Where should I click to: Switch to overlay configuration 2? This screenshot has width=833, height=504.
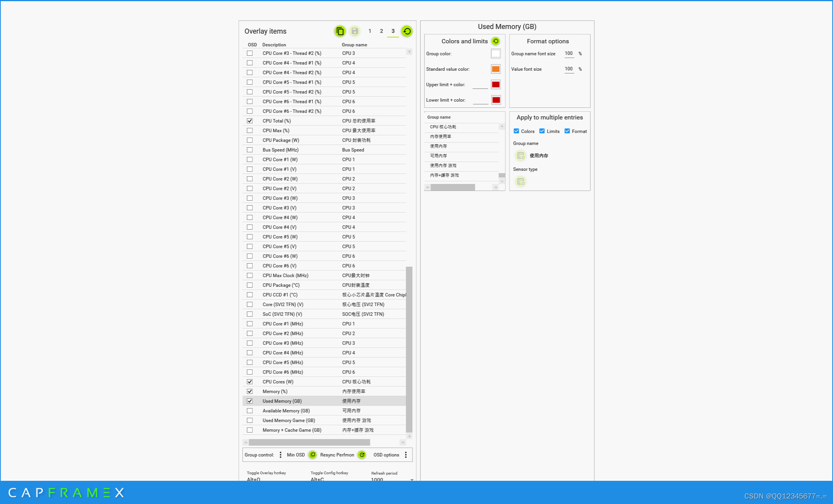381,31
